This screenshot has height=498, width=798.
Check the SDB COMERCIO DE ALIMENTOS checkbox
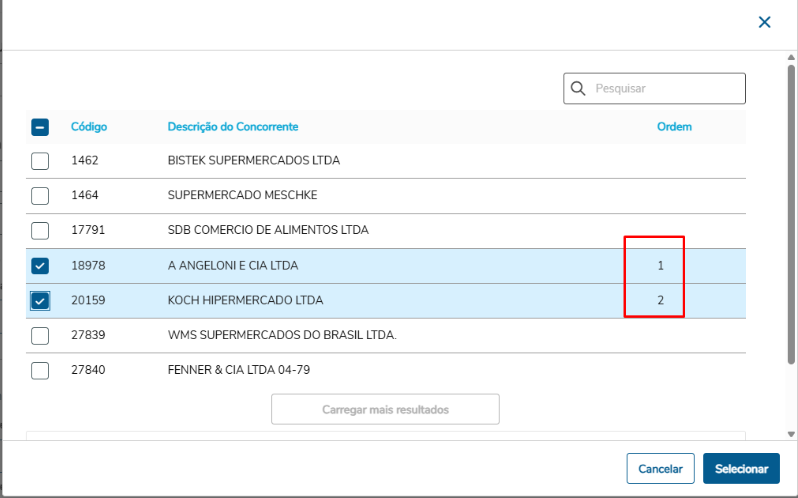[x=40, y=230]
